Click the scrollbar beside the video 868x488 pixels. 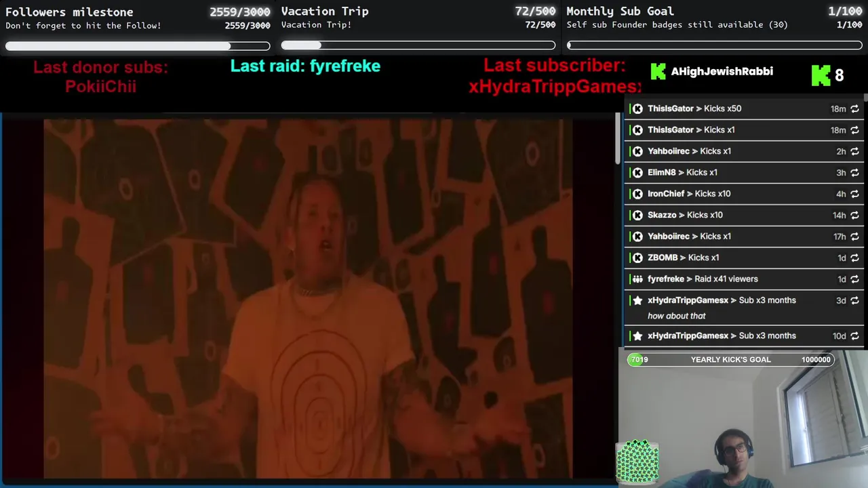(617, 139)
